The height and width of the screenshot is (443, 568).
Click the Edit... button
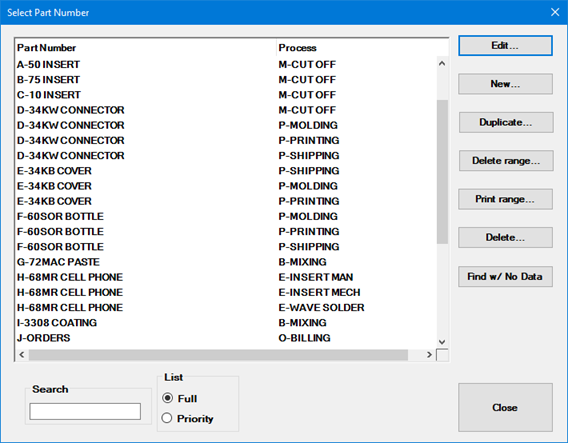tap(505, 46)
